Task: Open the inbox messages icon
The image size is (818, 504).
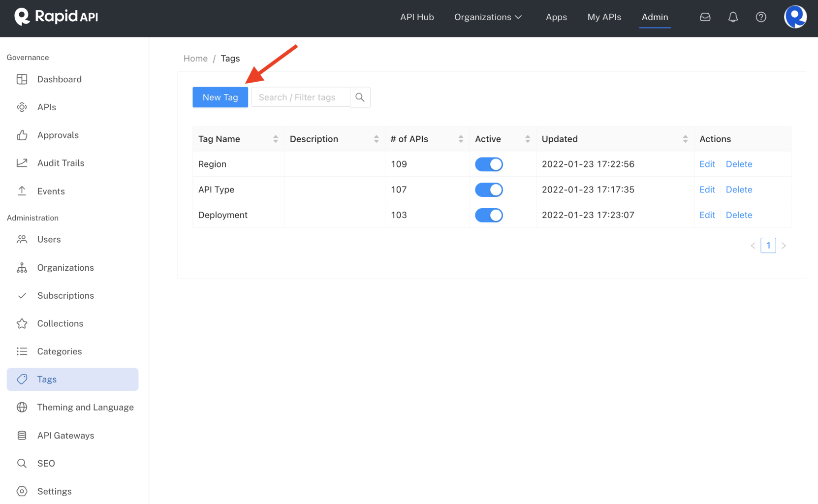Action: click(705, 17)
